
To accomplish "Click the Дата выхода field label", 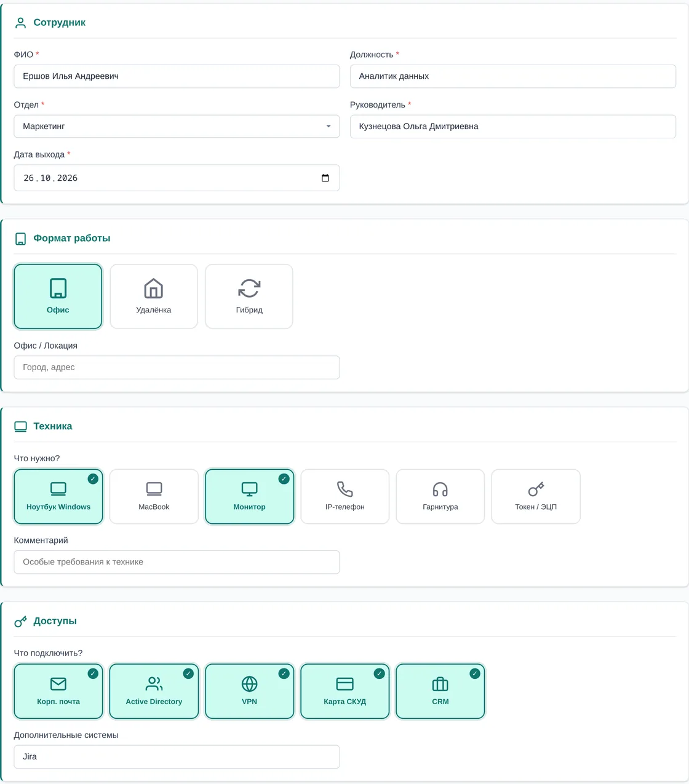I will (39, 154).
